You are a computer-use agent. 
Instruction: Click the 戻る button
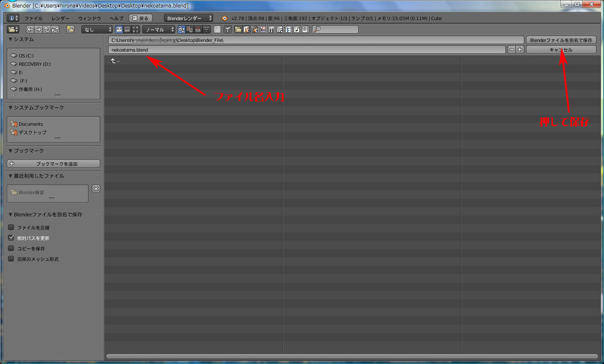click(141, 18)
